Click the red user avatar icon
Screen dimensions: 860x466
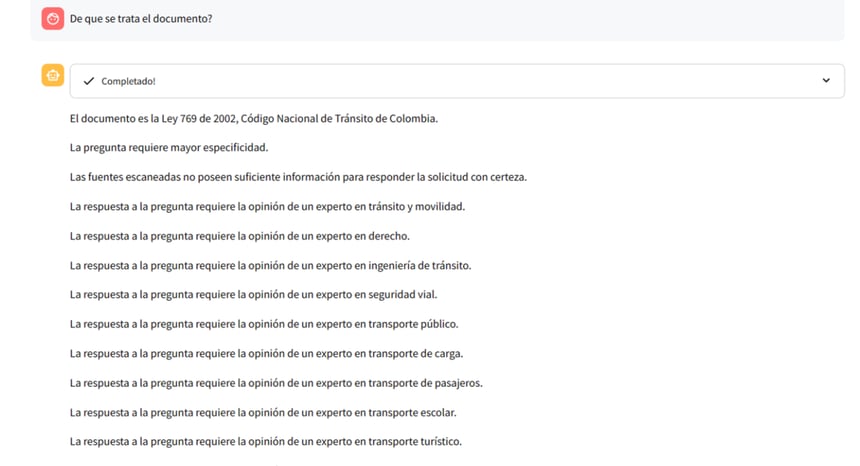click(53, 19)
